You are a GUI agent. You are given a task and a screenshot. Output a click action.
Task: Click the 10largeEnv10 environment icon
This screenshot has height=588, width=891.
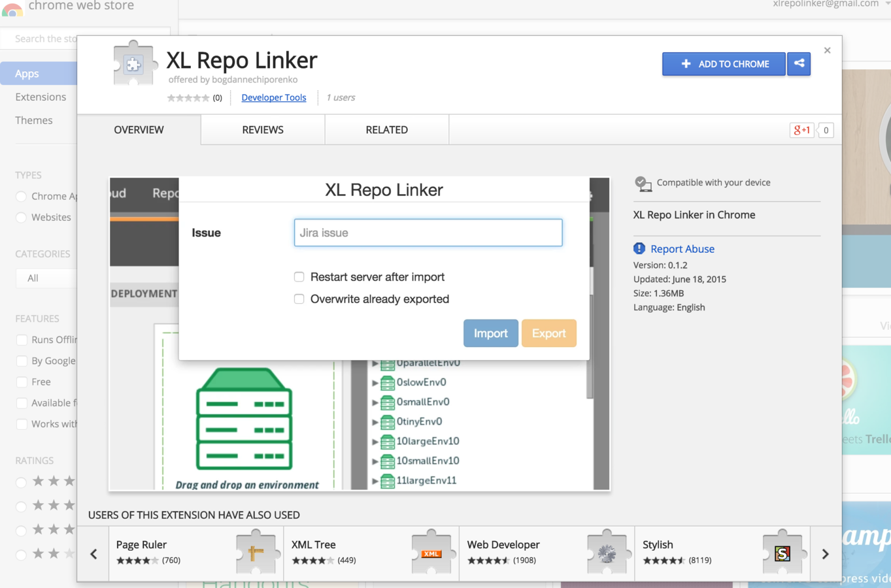coord(388,441)
